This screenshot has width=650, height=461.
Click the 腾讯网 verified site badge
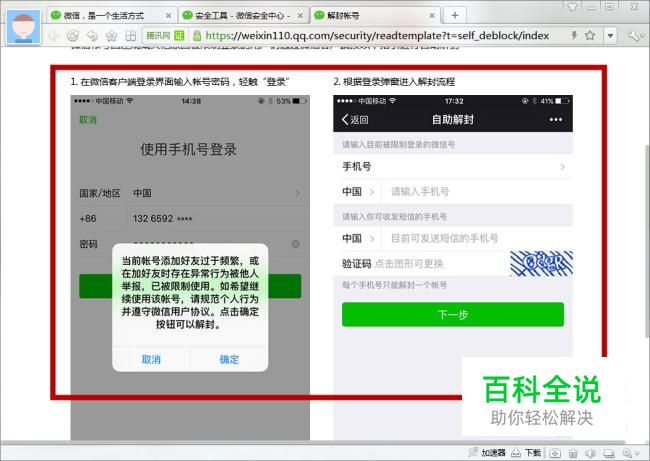pos(165,36)
